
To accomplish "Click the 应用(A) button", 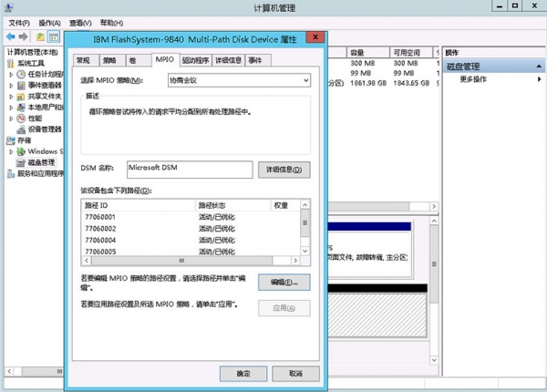I will coord(284,308).
